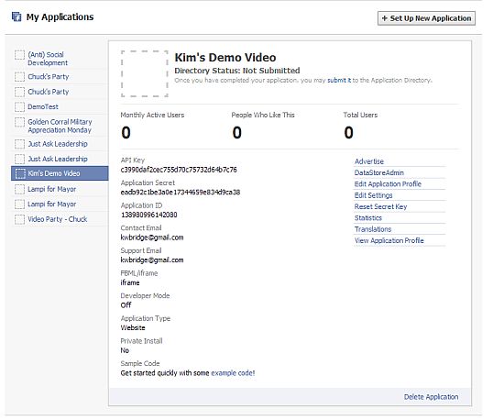Click Delete Application at bottom
The image size is (504, 420).
tap(431, 397)
